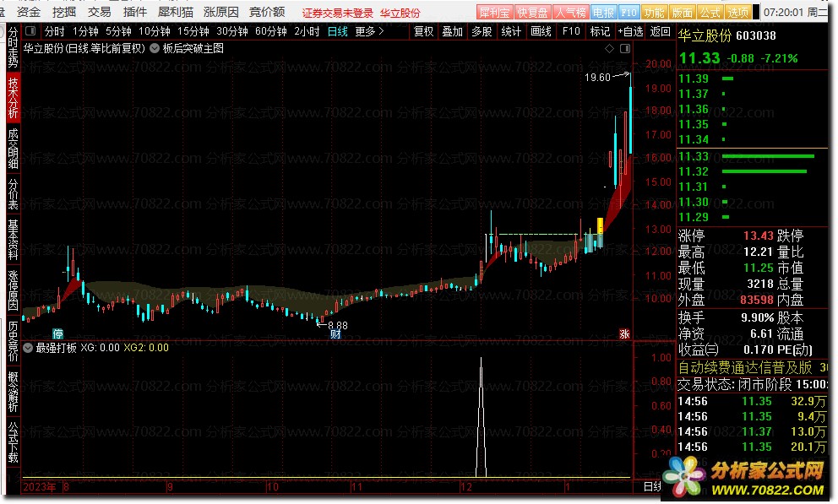Click the 19.60 high price label
Screen dimensions: 838x504
coord(597,78)
